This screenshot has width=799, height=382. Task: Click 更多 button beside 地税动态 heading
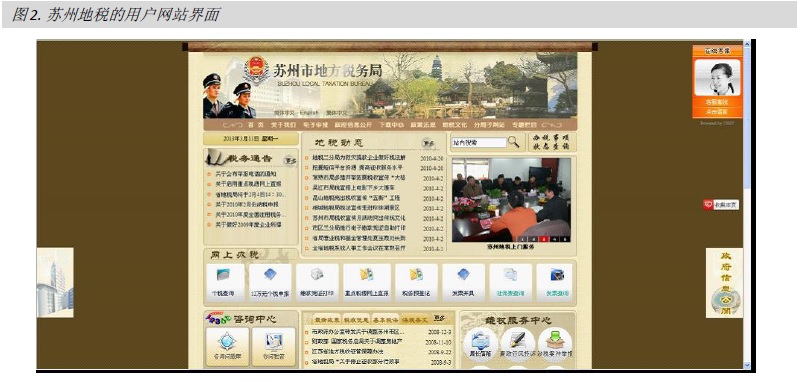tap(429, 143)
